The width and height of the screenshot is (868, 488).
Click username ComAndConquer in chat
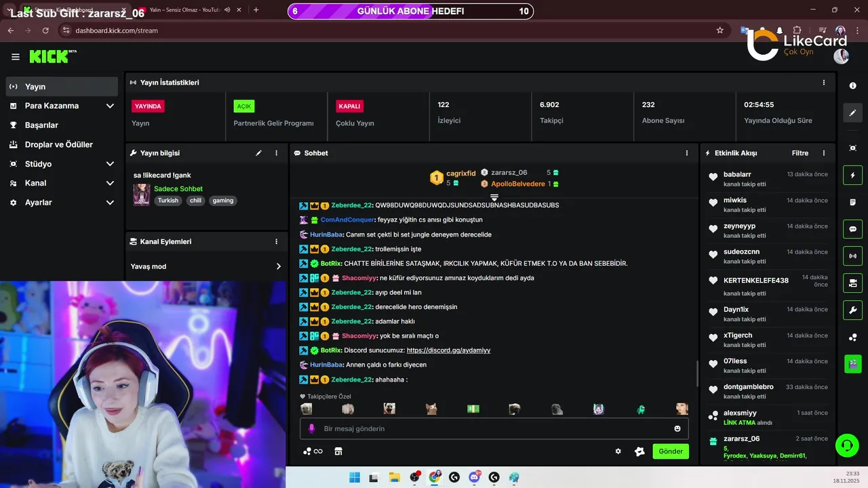(349, 220)
